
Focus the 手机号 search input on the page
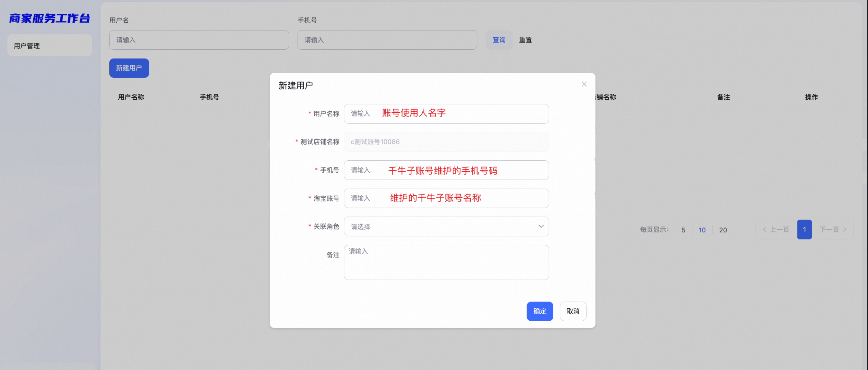click(387, 40)
